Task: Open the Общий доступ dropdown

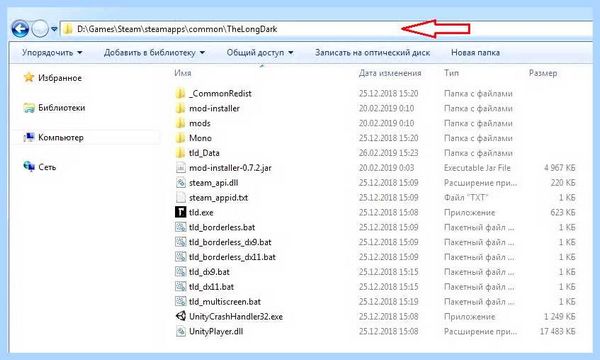Action: (260, 52)
